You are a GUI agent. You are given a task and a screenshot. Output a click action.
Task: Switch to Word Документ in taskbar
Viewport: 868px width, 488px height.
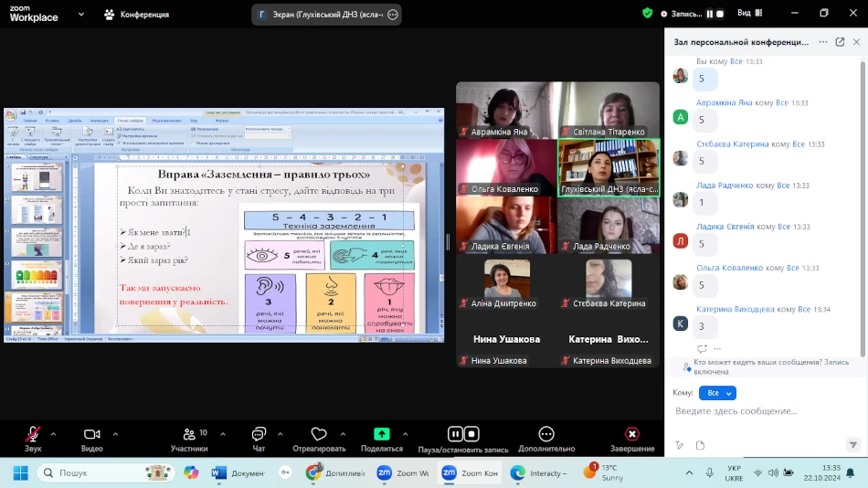click(238, 473)
